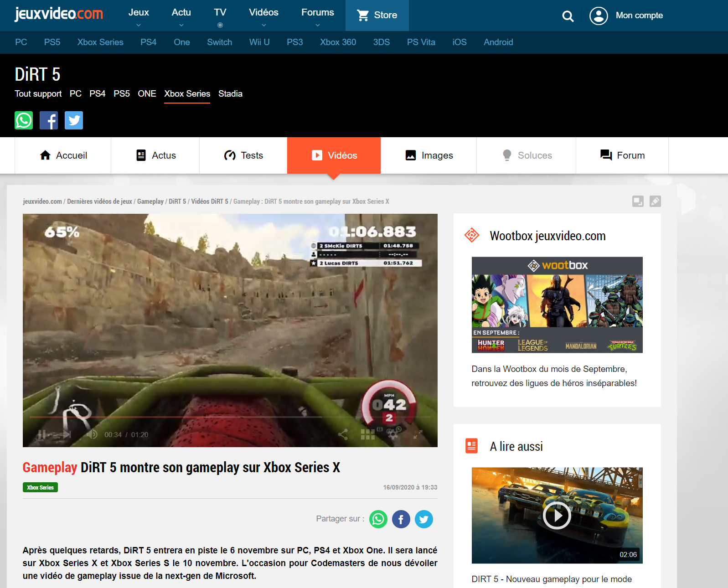This screenshot has height=588, width=728.
Task: Select PS4 in the platform bar
Action: [x=148, y=42]
